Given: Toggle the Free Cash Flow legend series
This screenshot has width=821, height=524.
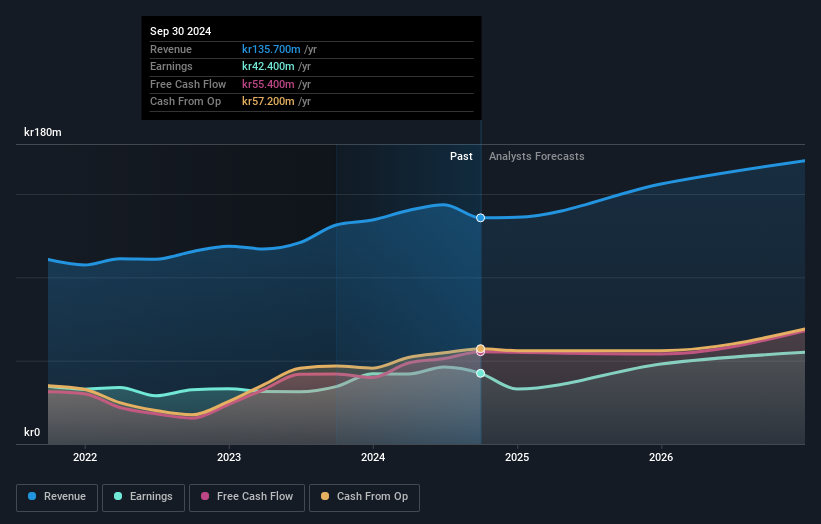Looking at the screenshot, I should pos(247,497).
